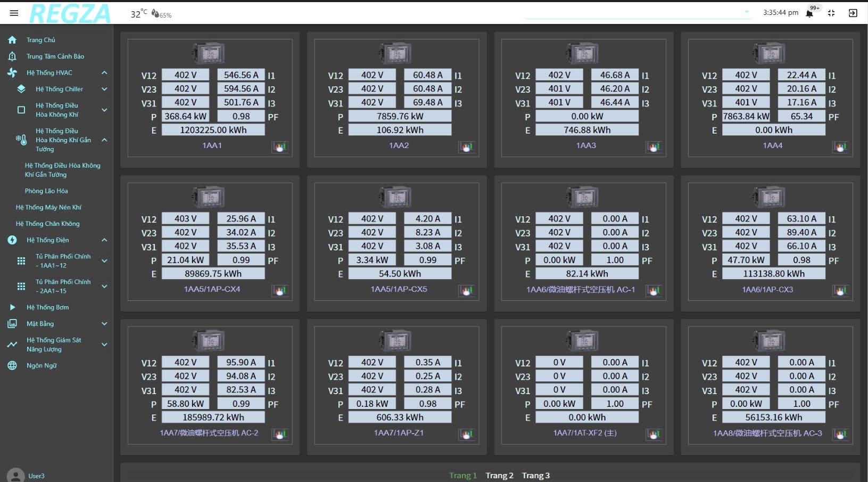
Task: Open chart icon on 1AA4 panel
Action: (x=840, y=147)
